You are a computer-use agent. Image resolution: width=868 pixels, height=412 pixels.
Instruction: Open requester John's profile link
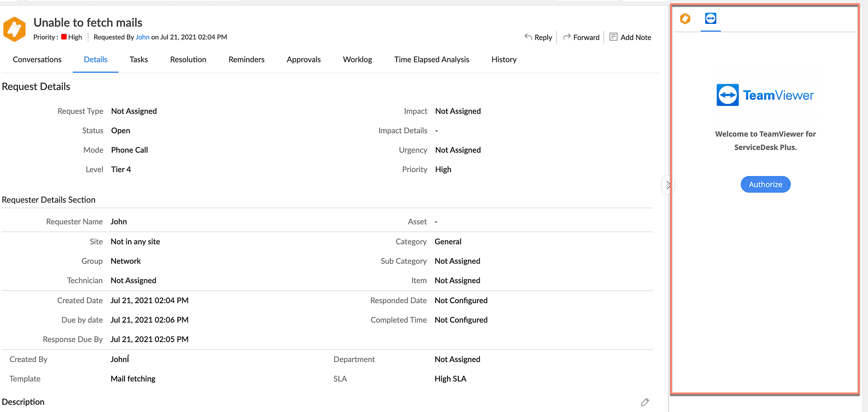click(142, 37)
